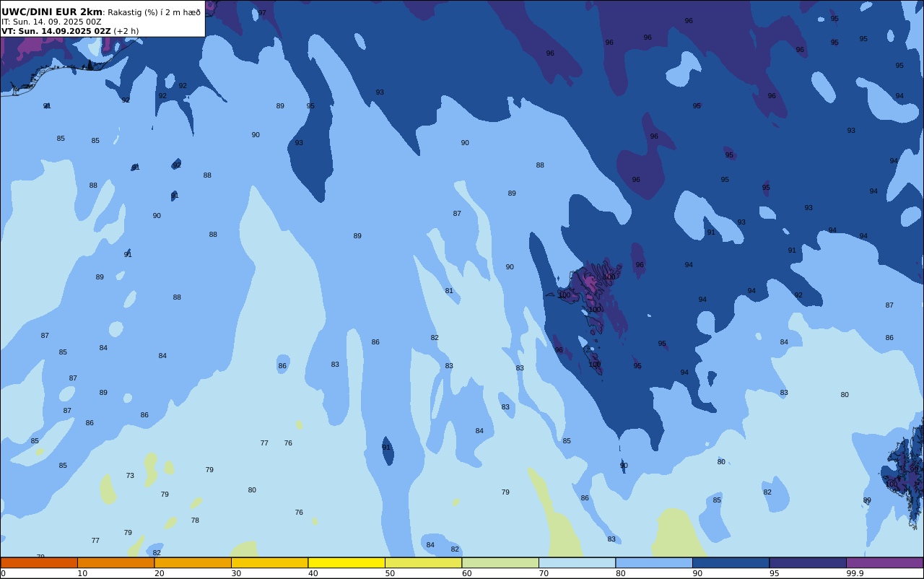Click the '(+2 h)' forecast offset text
This screenshot has height=579, width=924.
126,31
